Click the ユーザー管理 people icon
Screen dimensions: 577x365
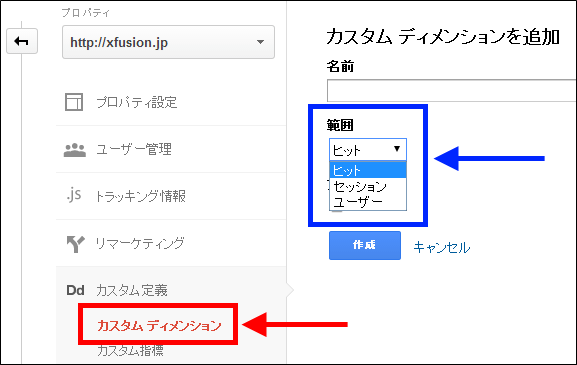click(75, 150)
